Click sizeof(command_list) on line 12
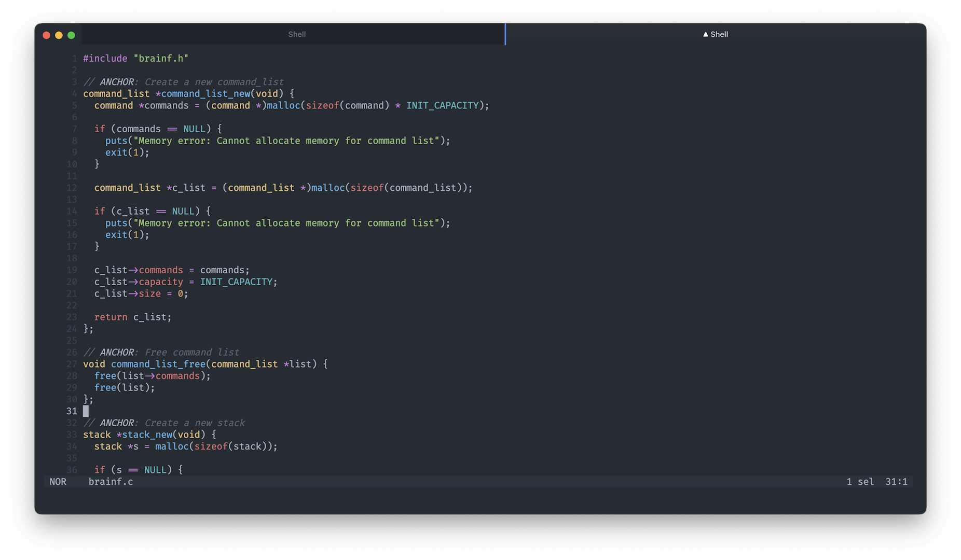961x560 pixels. click(x=406, y=188)
